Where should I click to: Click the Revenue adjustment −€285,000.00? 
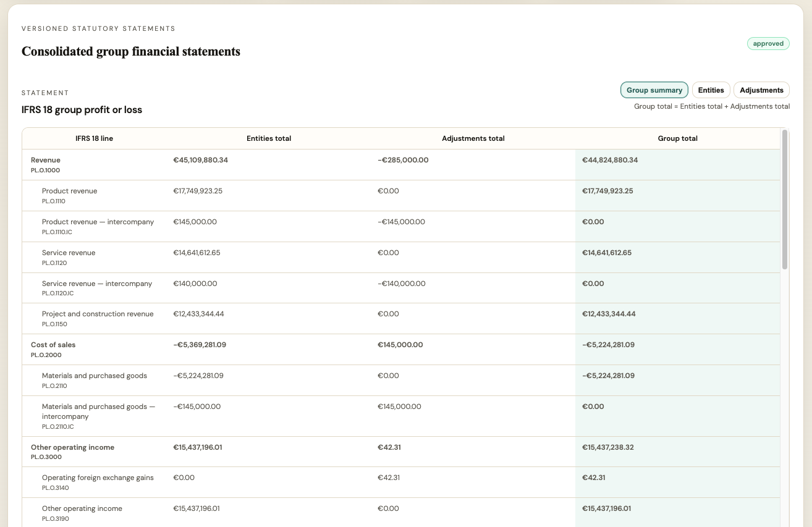403,160
